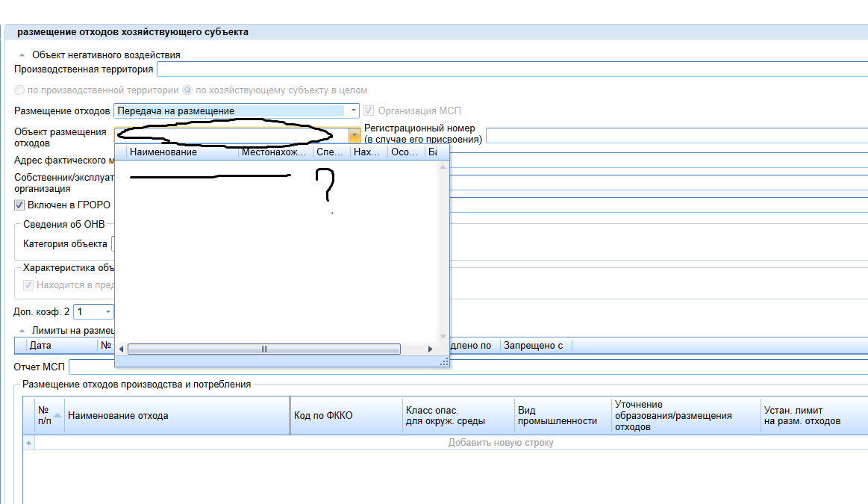Viewport: 868px width, 504px height.
Task: Click Добавить новую строку row
Action: coord(500,443)
